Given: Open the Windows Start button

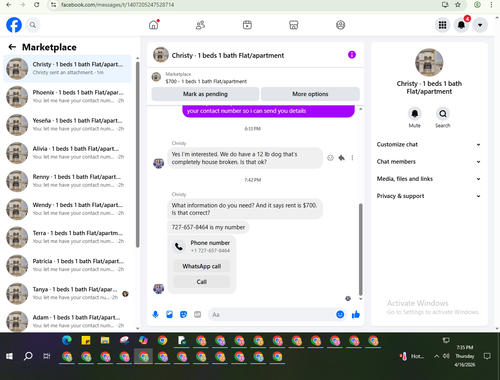Looking at the screenshot, I should click(9, 356).
